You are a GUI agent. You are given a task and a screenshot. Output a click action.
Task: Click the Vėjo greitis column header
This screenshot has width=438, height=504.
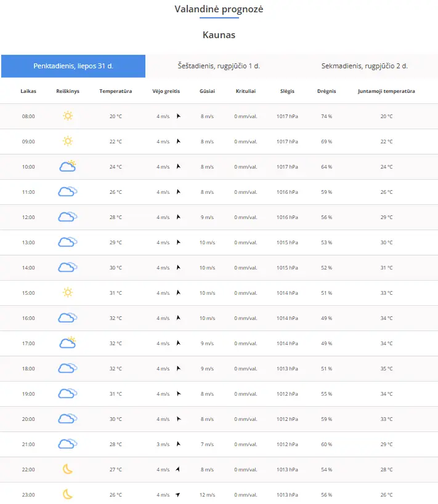pyautogui.click(x=166, y=91)
